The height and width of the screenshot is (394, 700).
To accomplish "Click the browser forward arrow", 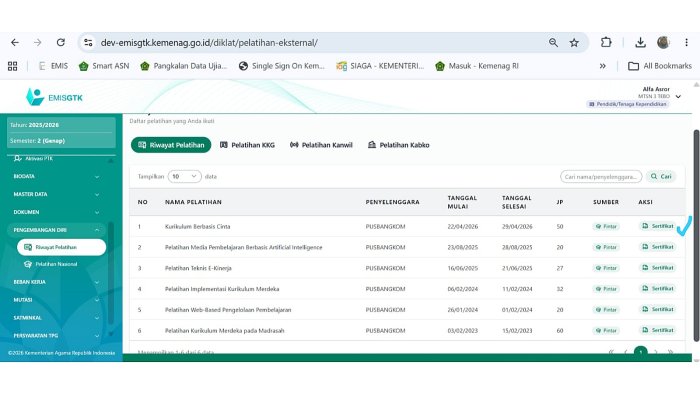I will pyautogui.click(x=38, y=42).
